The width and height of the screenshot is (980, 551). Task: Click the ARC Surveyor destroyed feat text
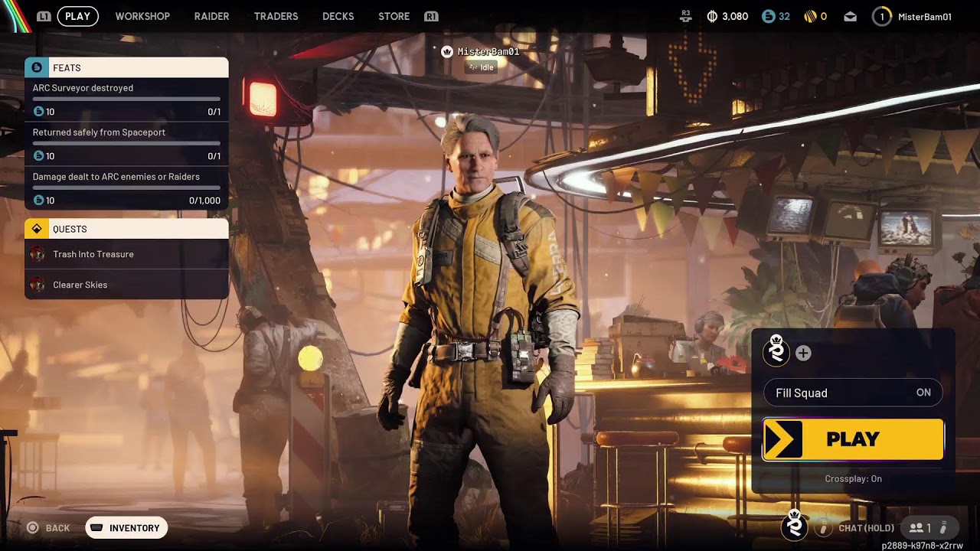point(83,88)
